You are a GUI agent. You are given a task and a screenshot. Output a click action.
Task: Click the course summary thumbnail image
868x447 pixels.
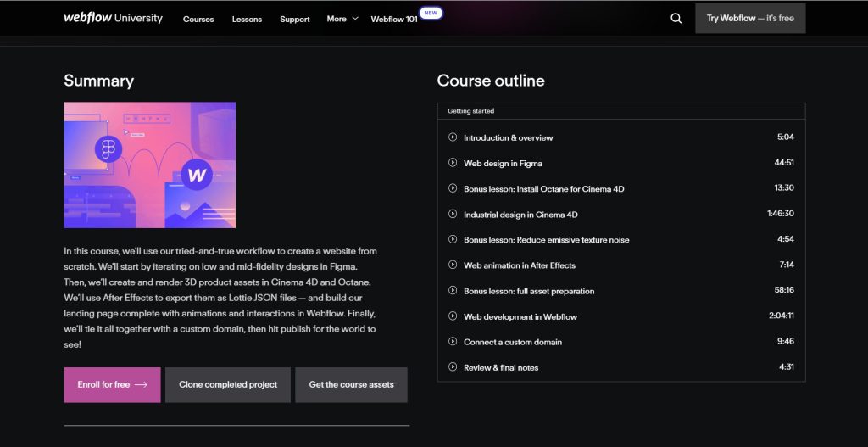tap(150, 165)
